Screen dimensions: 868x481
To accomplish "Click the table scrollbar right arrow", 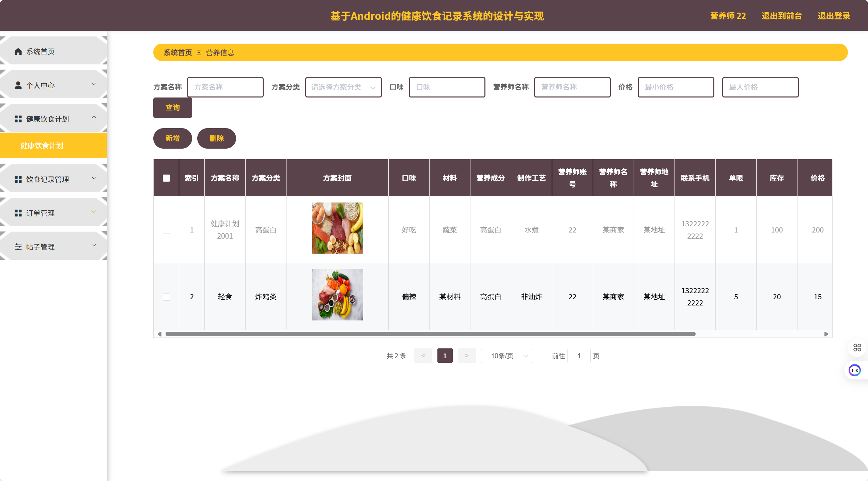I will 826,334.
